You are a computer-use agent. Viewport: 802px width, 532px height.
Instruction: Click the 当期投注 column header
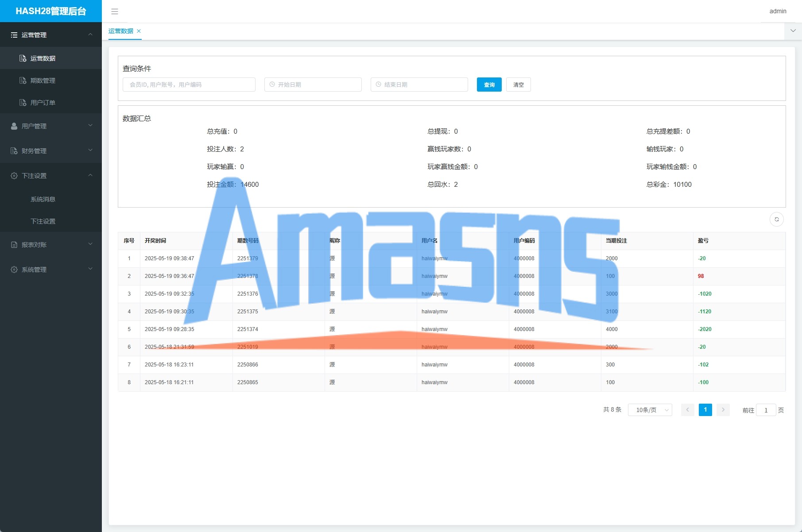(x=616, y=241)
